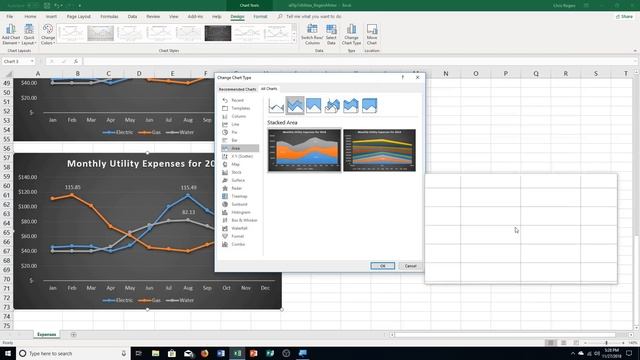Open the Windows Start menu
Screen dimensions: 640x360
pos(8,353)
